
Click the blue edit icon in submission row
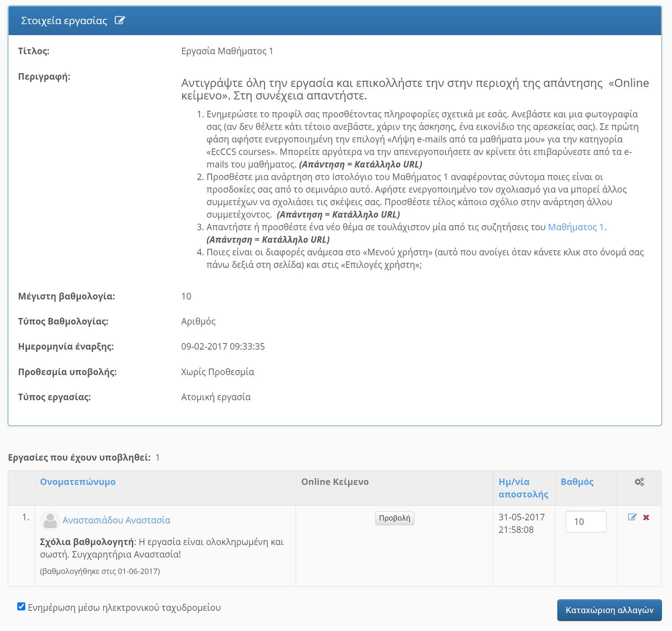tap(632, 517)
